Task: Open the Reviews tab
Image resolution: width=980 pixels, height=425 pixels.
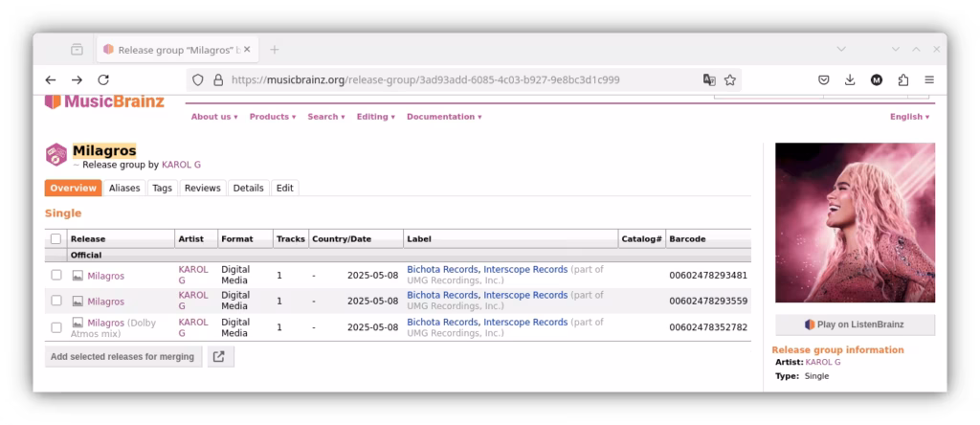Action: (203, 189)
